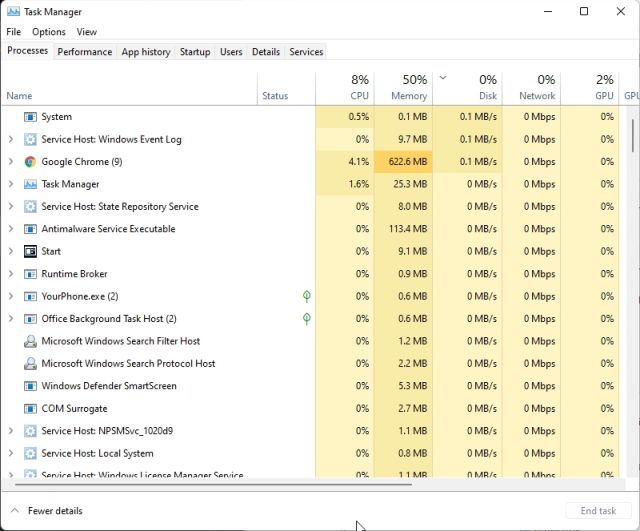640x531 pixels.
Task: Expand the Runtime Broker entry
Action: coord(11,274)
